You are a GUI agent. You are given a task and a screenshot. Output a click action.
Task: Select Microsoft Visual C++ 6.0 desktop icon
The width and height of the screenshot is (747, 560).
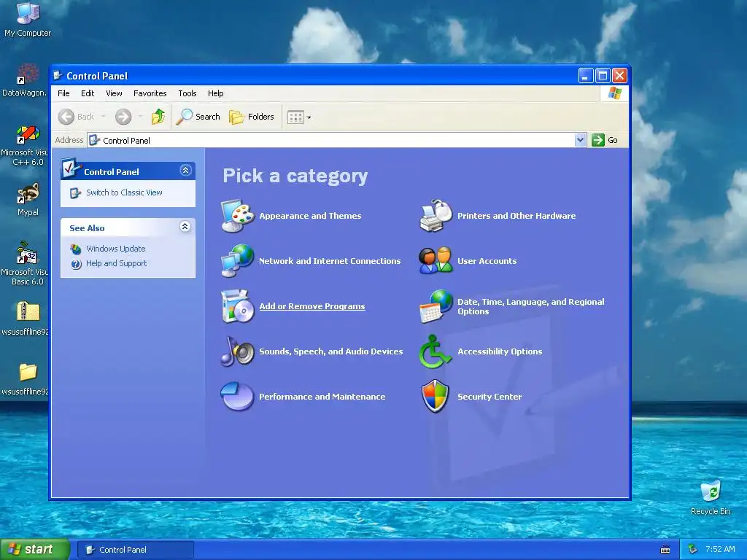(25, 146)
